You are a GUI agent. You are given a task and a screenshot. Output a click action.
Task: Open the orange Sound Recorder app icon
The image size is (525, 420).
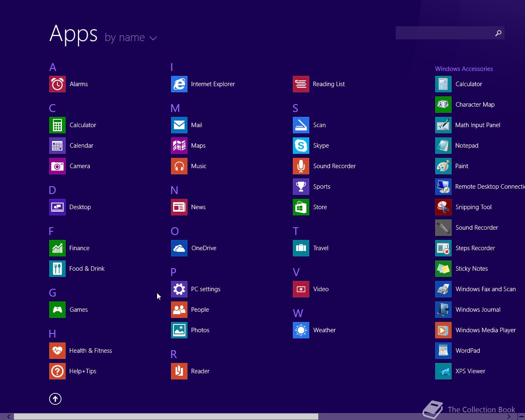(x=301, y=166)
